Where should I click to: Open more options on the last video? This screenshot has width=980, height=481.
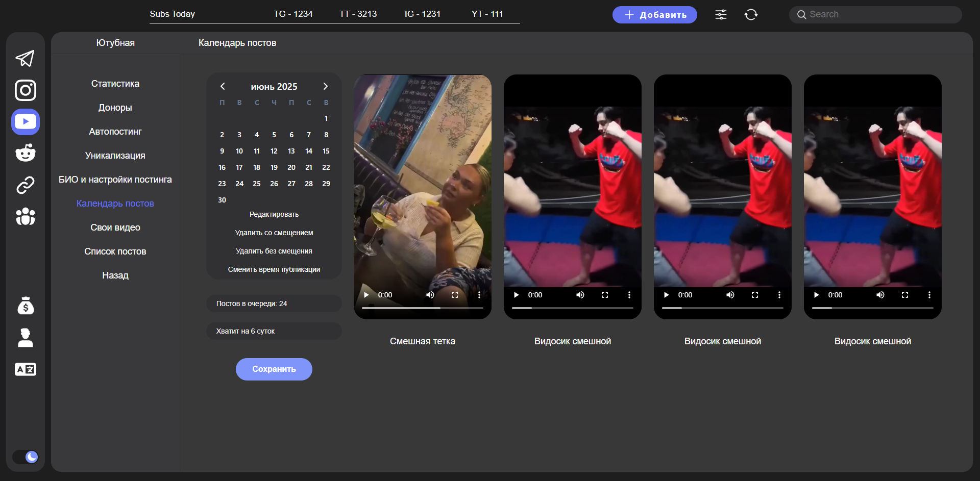click(929, 295)
